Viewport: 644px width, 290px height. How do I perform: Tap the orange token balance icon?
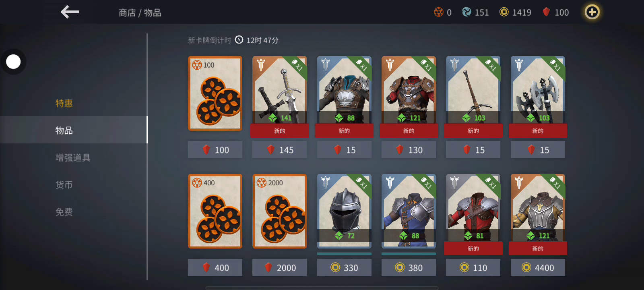[x=438, y=12]
